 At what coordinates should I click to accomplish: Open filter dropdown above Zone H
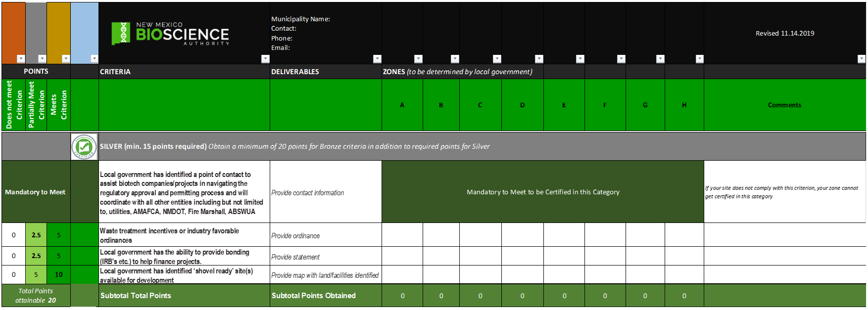pyautogui.click(x=700, y=59)
